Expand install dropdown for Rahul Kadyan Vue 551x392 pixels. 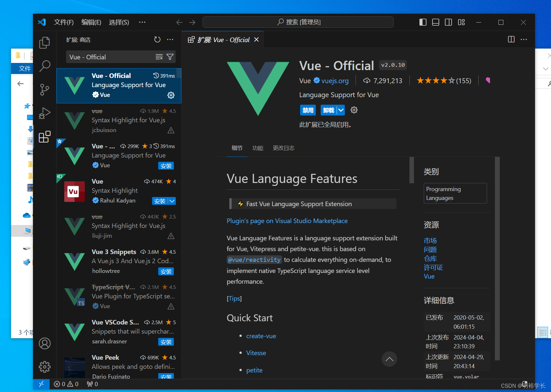click(172, 201)
